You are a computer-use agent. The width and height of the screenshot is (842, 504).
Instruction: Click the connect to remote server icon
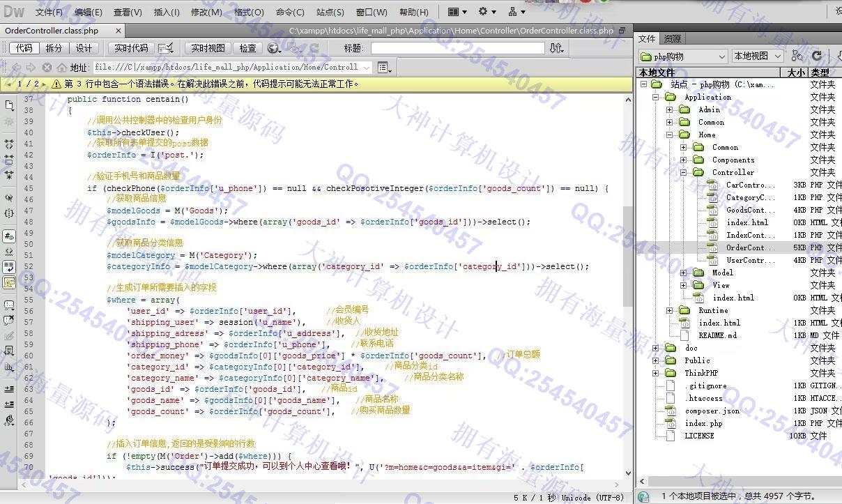click(x=797, y=56)
